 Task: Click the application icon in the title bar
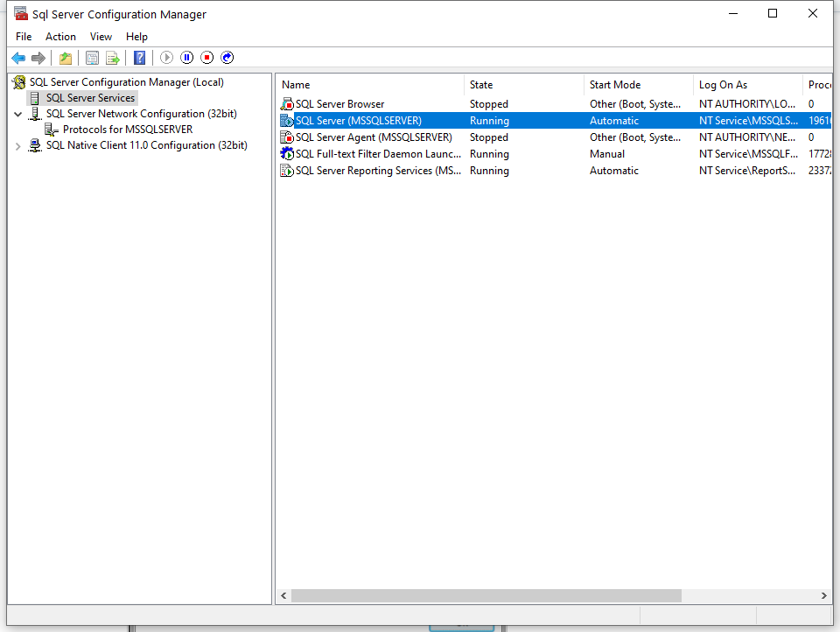[21, 13]
